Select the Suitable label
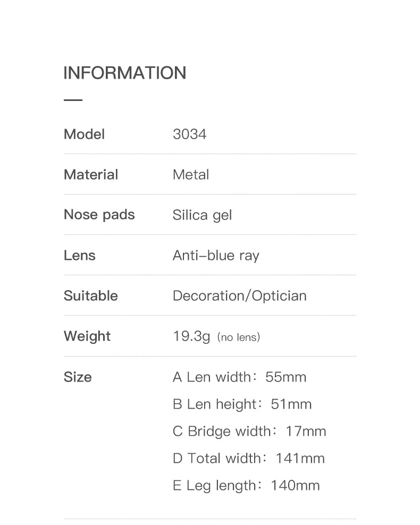This screenshot has width=420, height=525. pos(90,295)
